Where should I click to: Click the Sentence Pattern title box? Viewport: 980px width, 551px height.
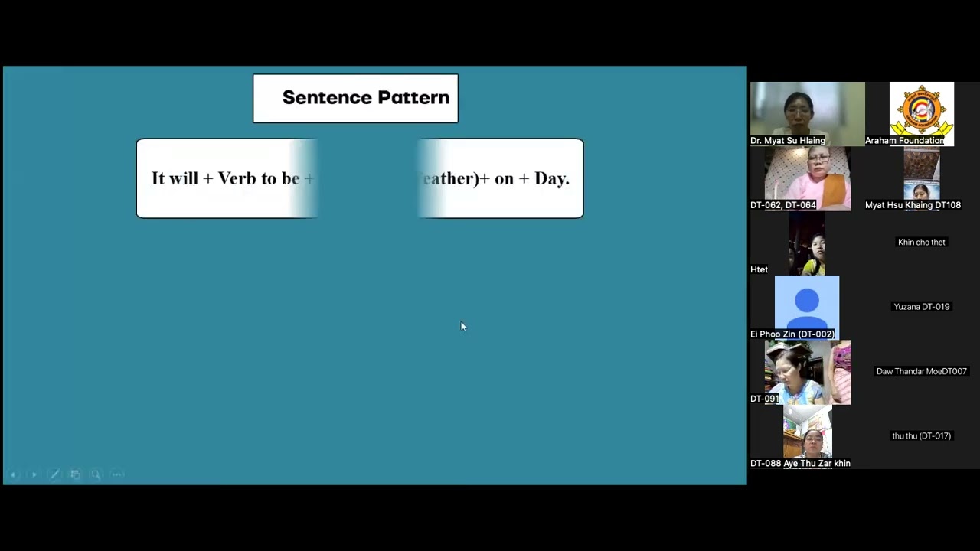[355, 98]
